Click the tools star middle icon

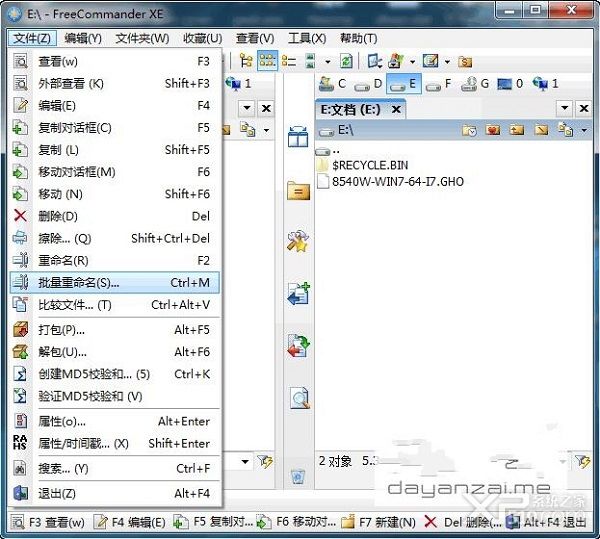298,241
